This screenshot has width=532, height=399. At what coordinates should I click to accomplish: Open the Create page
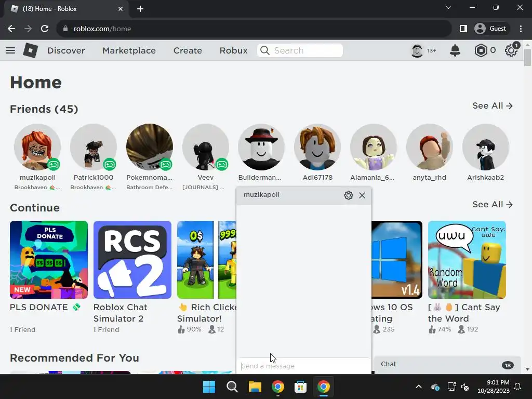[x=188, y=50]
